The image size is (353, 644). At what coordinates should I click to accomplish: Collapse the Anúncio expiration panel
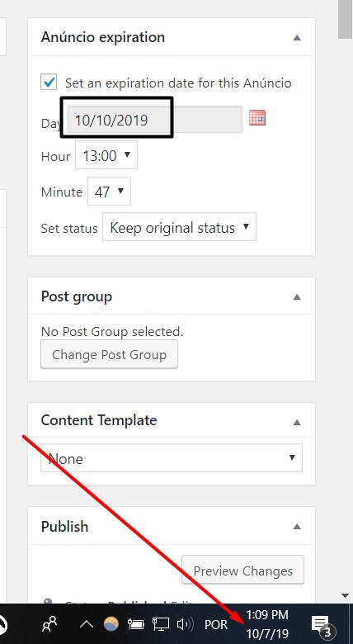(x=297, y=38)
